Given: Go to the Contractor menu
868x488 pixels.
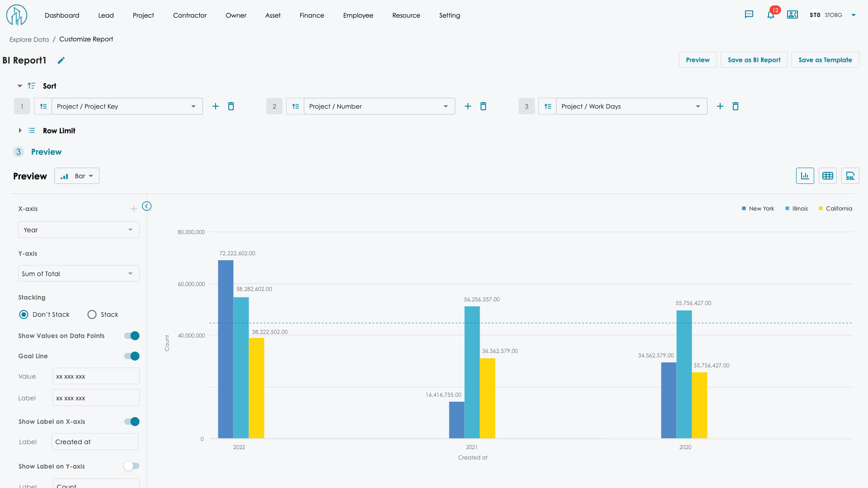Looking at the screenshot, I should coord(190,15).
